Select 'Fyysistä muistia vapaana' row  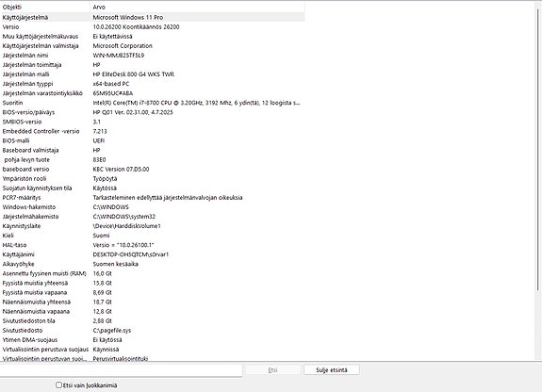coord(35,292)
